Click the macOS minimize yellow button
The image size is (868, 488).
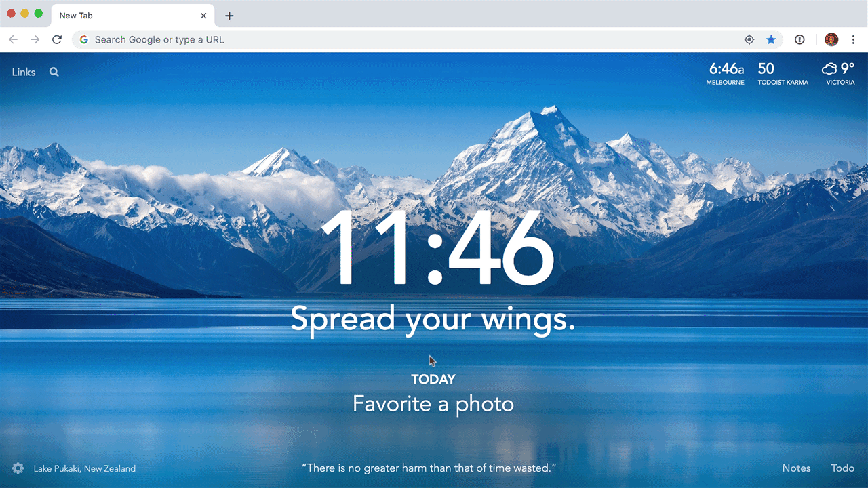tap(25, 14)
